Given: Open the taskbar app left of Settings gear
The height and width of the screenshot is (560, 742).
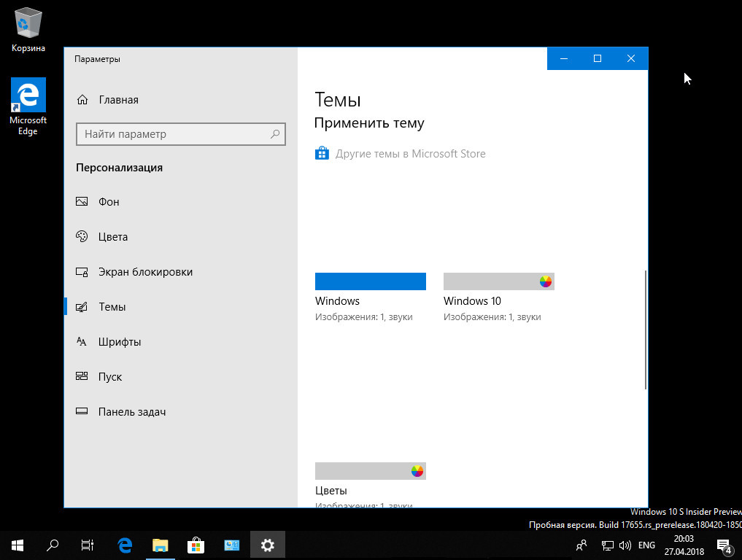Looking at the screenshot, I should tap(232, 545).
